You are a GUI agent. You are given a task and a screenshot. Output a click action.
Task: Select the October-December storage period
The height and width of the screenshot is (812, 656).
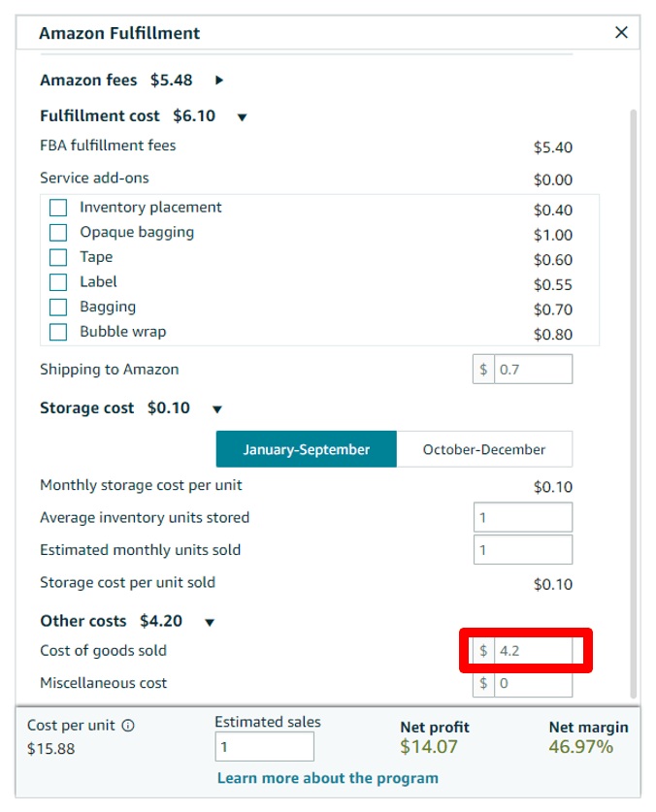point(483,449)
